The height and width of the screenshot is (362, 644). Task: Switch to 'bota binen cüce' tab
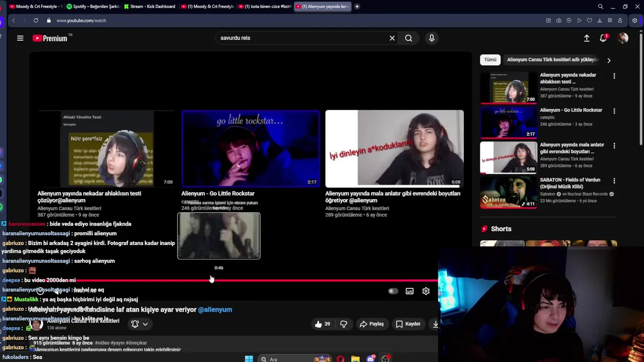tap(265, 7)
